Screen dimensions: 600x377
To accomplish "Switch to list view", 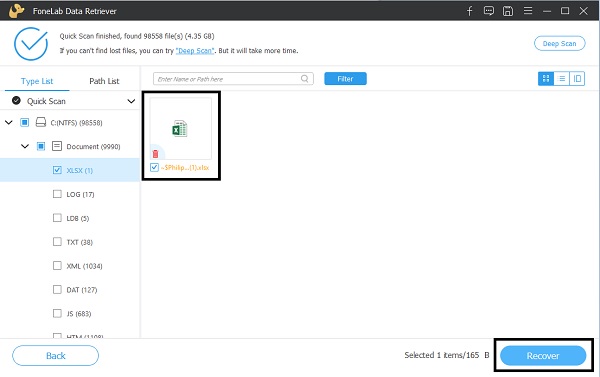I will [x=562, y=79].
